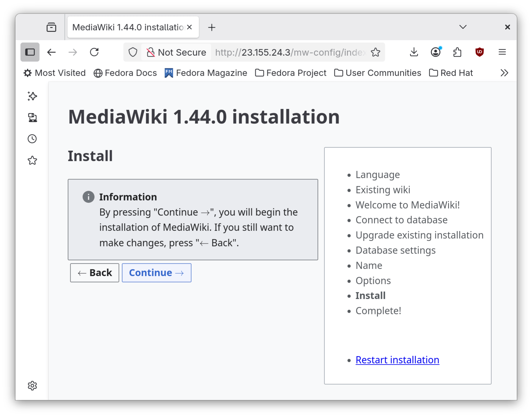Expand the bookmarks overflow chevron
The image size is (532, 417).
pos(504,73)
